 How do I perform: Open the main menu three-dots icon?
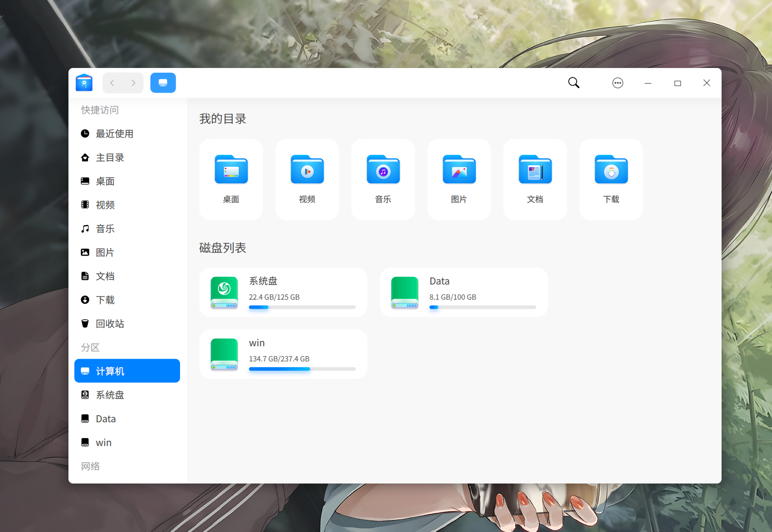(x=618, y=83)
